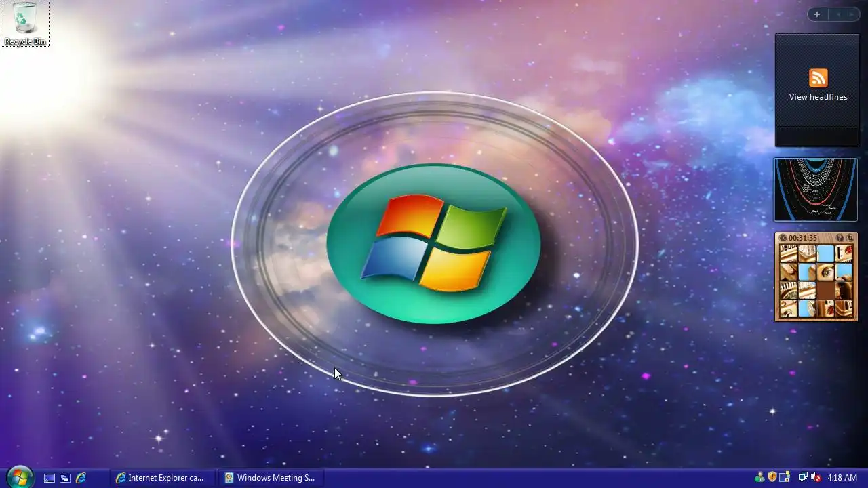Click the muted volume speaker icon
This screenshot has height=488, width=868.
816,478
